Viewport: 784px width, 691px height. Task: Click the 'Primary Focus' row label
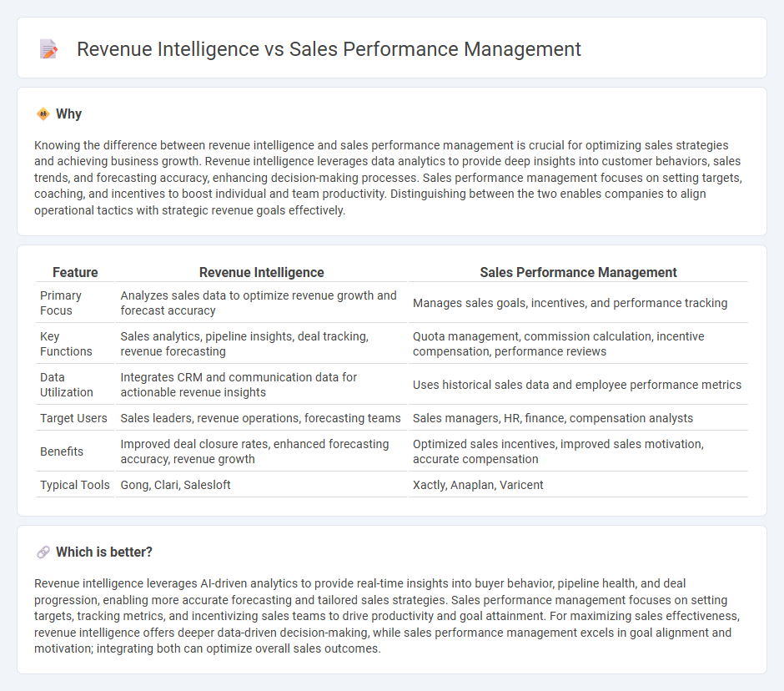[x=61, y=303]
